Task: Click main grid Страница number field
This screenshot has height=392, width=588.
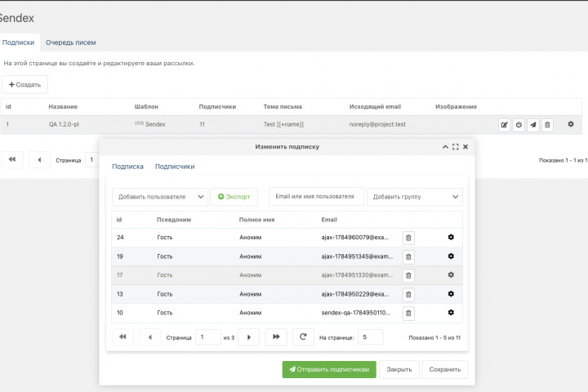Action: (x=92, y=160)
